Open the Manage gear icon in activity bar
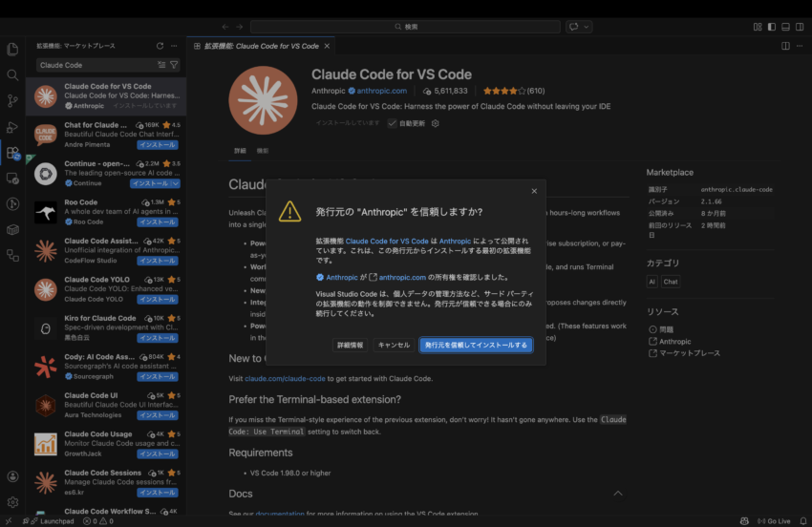This screenshot has width=812, height=527. 12,501
